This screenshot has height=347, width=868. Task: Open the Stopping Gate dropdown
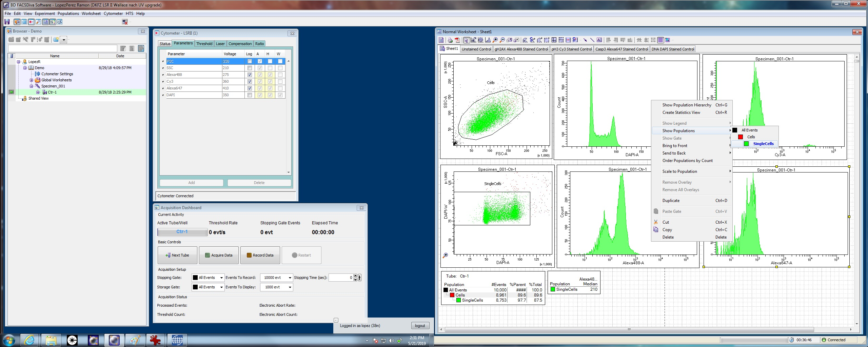[221, 278]
